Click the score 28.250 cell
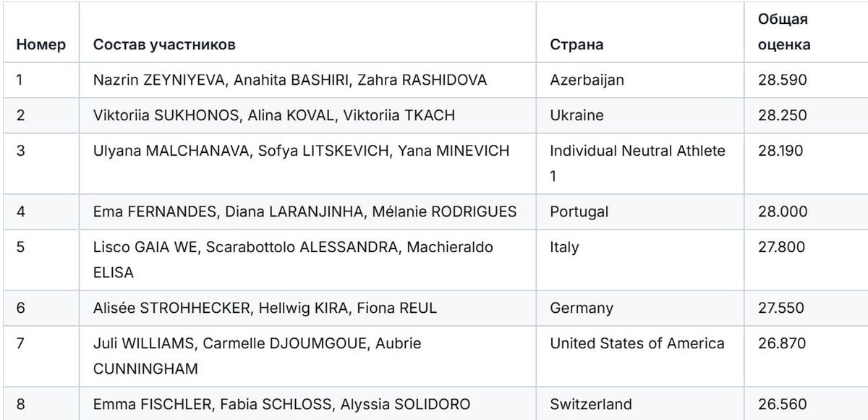Image resolution: width=868 pixels, height=420 pixels. point(782,116)
